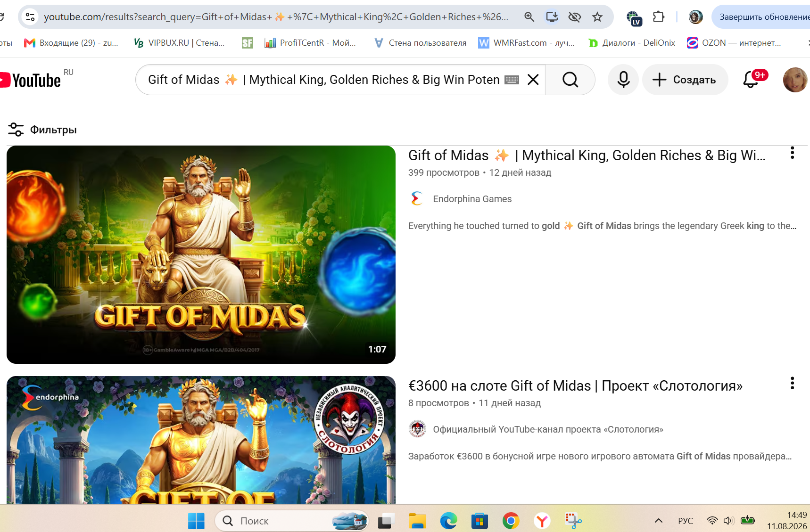
Task: Open volume control in tray
Action: [729, 521]
